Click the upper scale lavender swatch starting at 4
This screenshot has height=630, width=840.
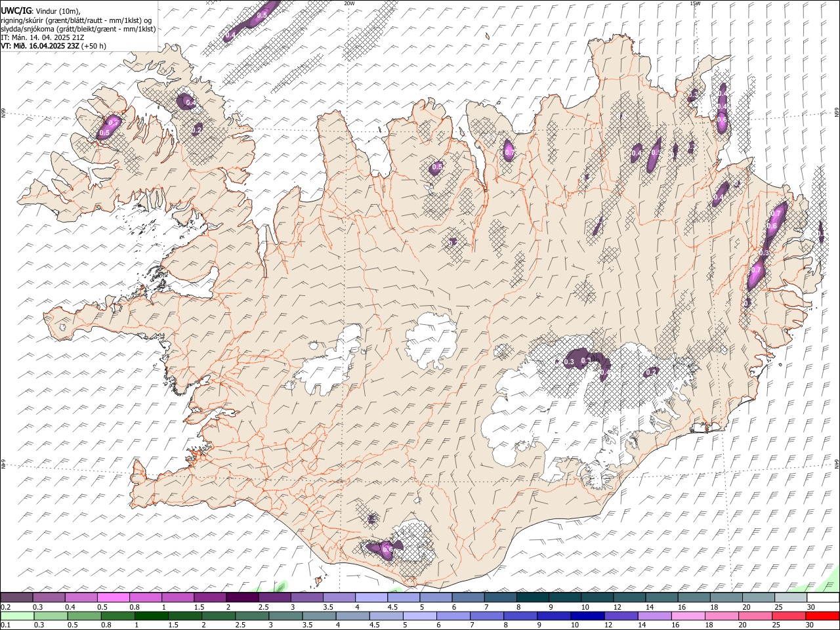[x=371, y=598]
